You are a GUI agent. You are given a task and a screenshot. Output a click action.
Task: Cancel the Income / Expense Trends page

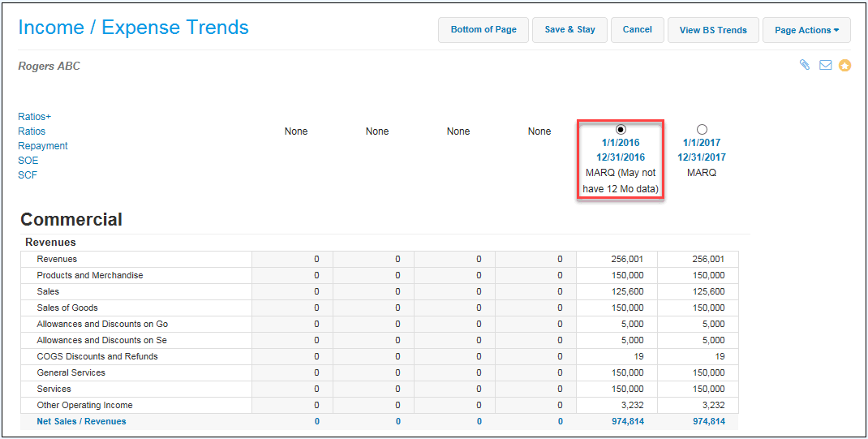tap(637, 30)
